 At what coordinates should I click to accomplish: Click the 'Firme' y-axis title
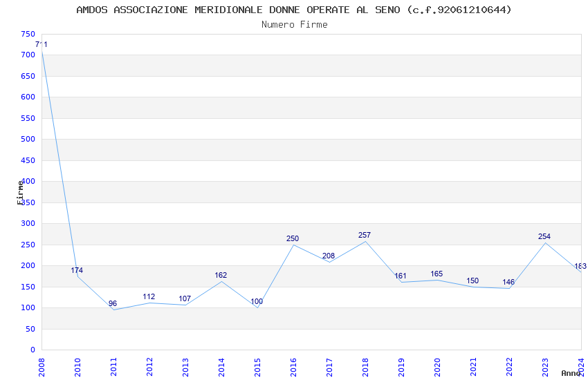(x=20, y=193)
